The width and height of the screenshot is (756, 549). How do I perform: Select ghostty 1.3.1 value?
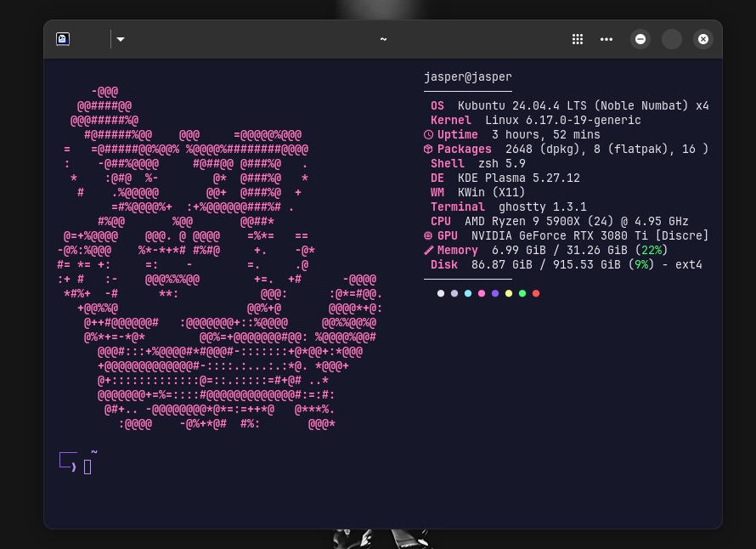coord(543,207)
